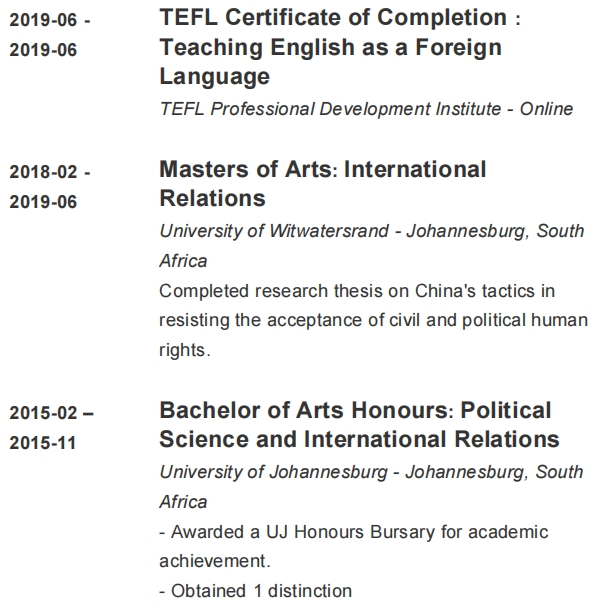The image size is (611, 611).
Task: Click the date range beside the TEFL Certificate heading
Action: tap(50, 34)
